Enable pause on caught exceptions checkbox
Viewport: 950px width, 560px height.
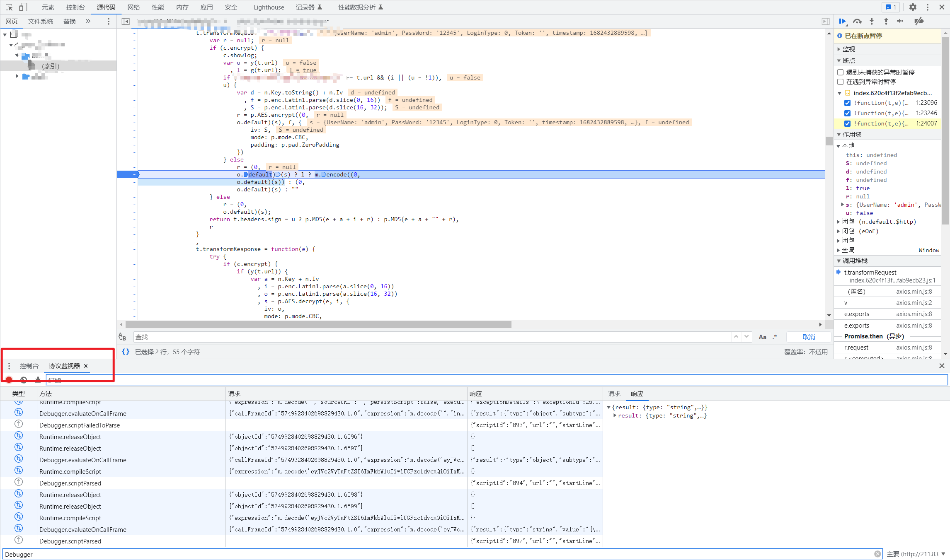[x=841, y=82]
